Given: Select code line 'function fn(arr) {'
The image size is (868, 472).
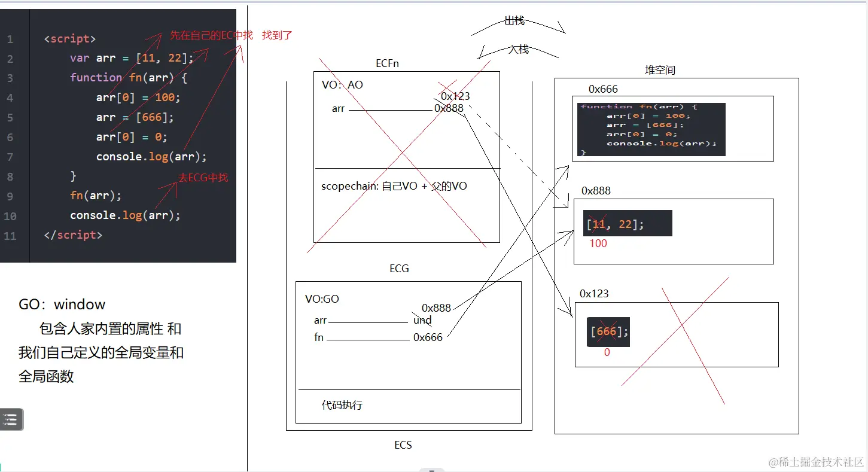Looking at the screenshot, I should tap(129, 78).
